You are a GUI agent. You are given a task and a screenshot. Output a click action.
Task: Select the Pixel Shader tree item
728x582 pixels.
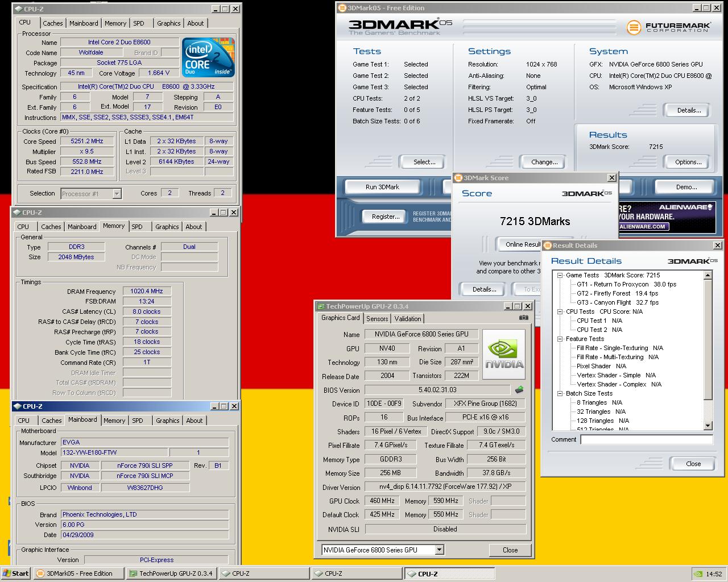[x=601, y=366]
